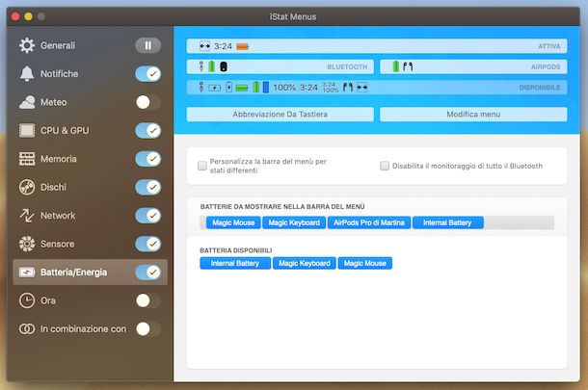Image resolution: width=588 pixels, height=390 pixels.
Task: Select the AirPods icon in Disponibile row
Action: [348, 88]
